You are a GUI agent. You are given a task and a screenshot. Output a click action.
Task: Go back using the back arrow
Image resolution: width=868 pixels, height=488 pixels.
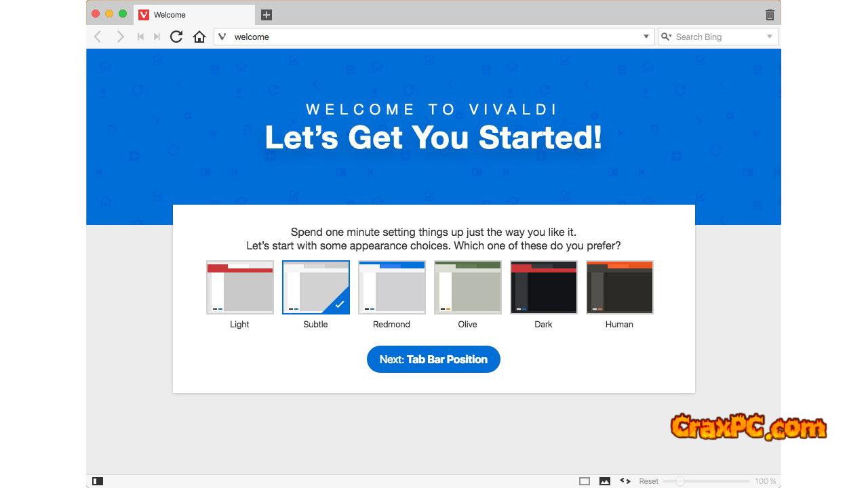(x=98, y=37)
